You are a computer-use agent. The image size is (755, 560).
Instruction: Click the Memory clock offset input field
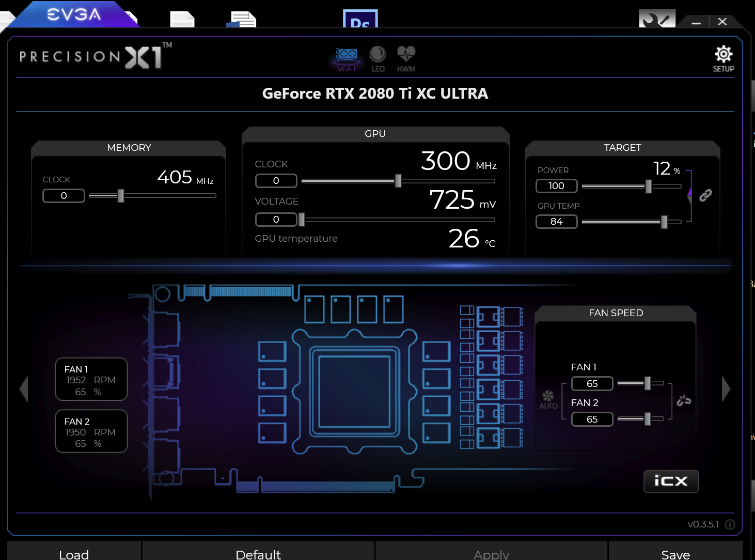coord(64,196)
